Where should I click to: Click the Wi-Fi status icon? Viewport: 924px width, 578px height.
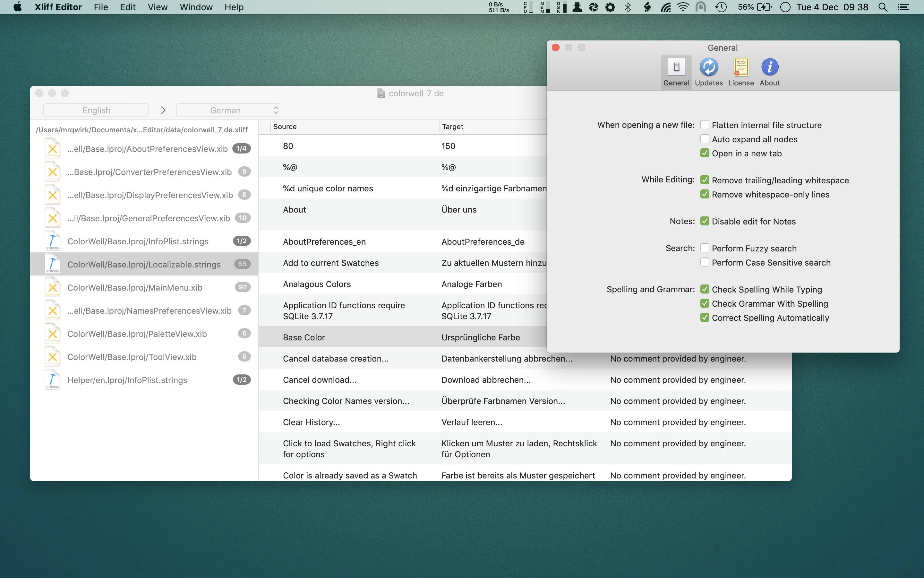pyautogui.click(x=683, y=7)
